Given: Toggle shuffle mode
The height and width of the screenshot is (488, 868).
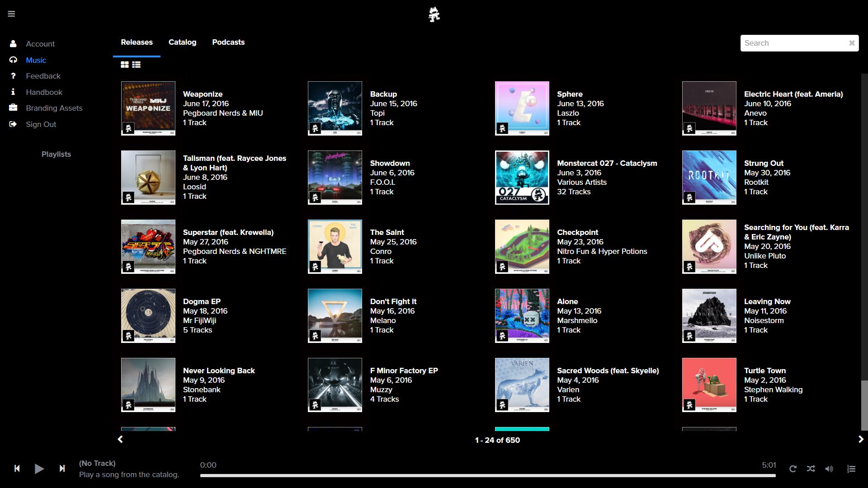Looking at the screenshot, I should [x=811, y=469].
